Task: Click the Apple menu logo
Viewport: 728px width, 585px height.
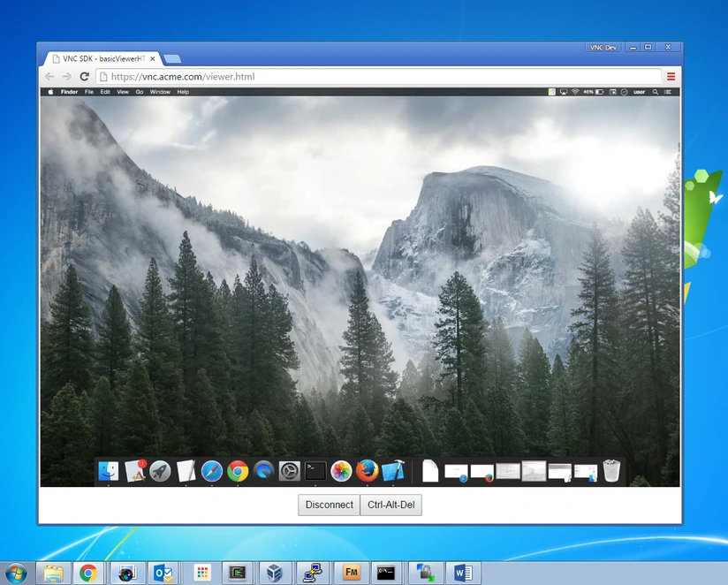Action: (50, 92)
